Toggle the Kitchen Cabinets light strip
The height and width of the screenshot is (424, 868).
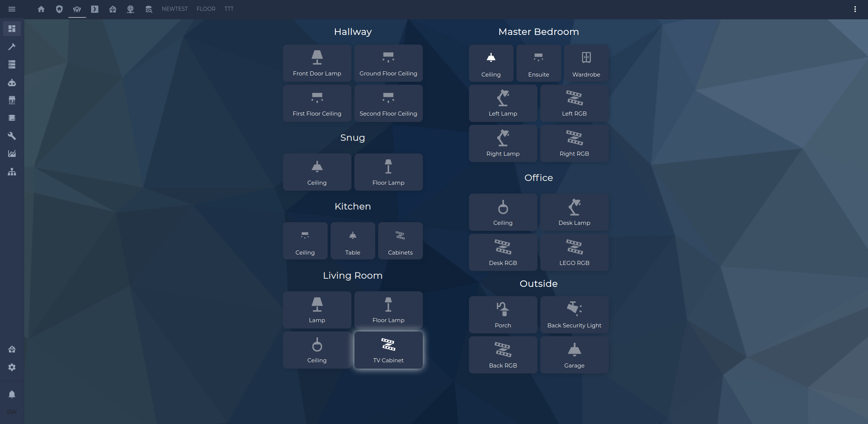coord(400,241)
